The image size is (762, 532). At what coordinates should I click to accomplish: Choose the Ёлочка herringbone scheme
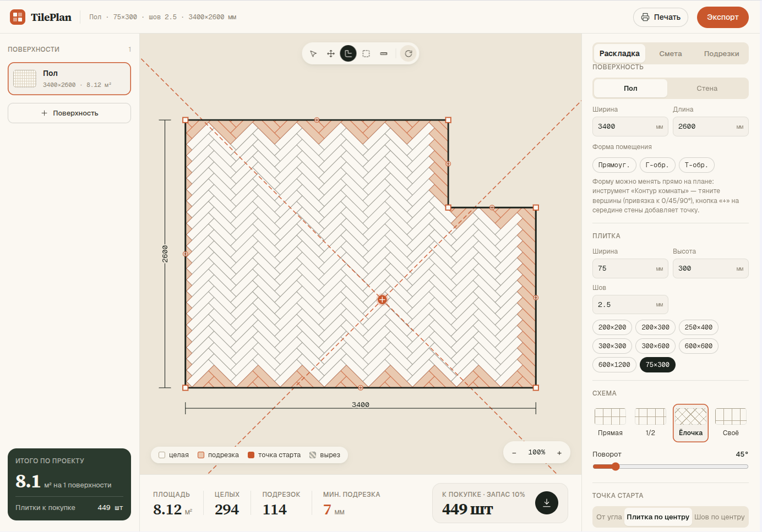coord(690,423)
